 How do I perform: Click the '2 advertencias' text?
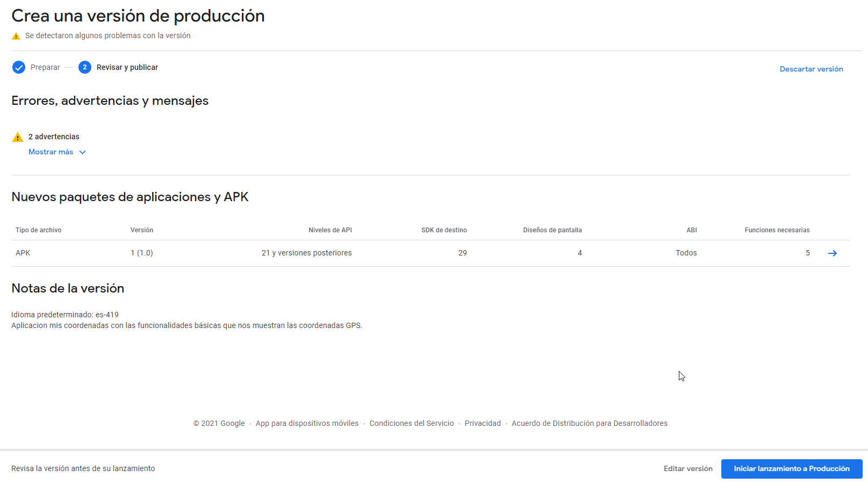54,137
